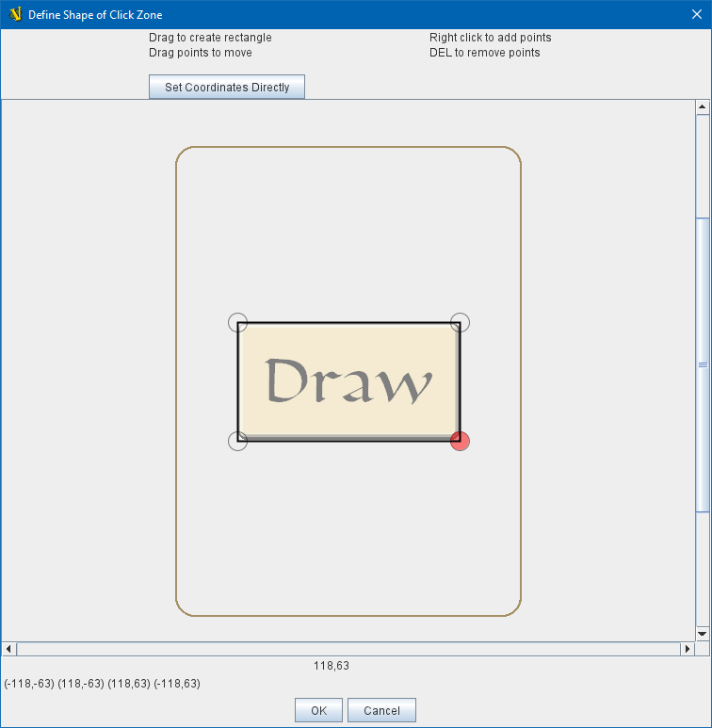Select the bottom-left corner handle of the rectangle
The height and width of the screenshot is (728, 712).
pos(237,441)
